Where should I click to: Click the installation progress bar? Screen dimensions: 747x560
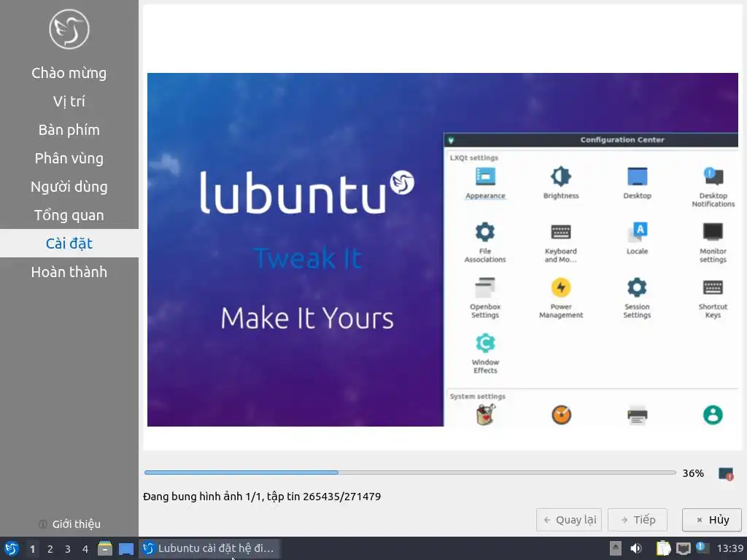coord(410,472)
